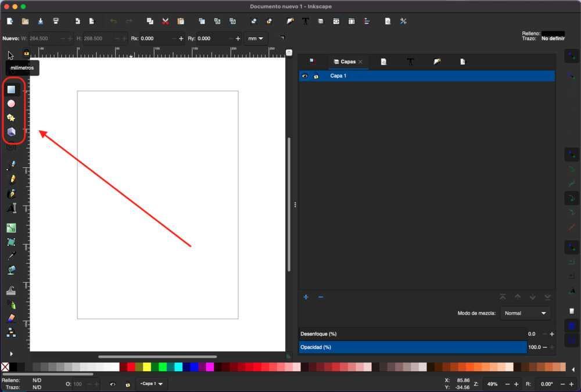Select the Calligraphy tool
The height and width of the screenshot is (392, 581).
(x=12, y=193)
